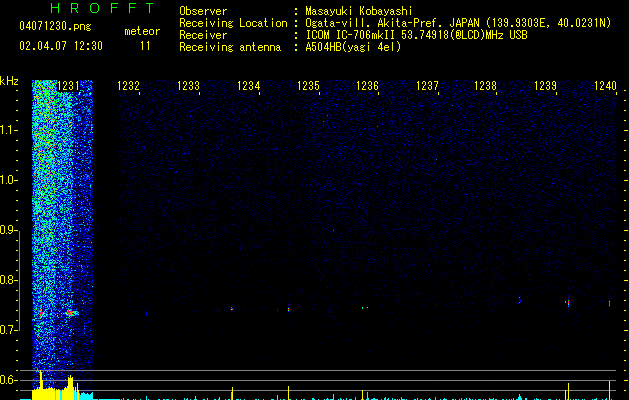The width and height of the screenshot is (629, 400).
Task: Click the ICOM IC-706mkII receiver text
Action: tap(416, 35)
